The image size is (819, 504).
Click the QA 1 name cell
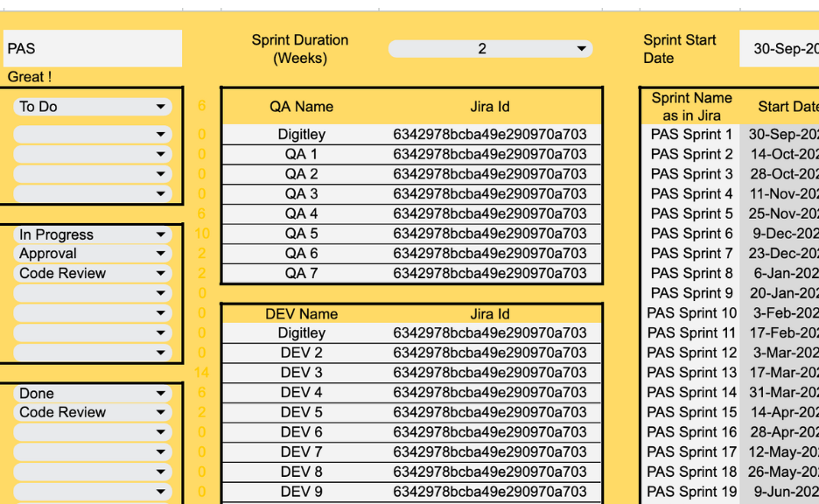point(301,154)
